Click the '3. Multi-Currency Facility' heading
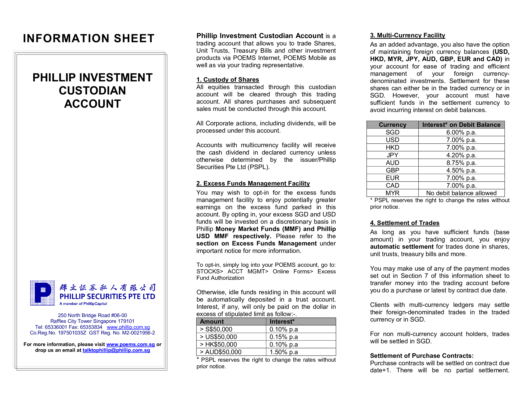532x411 pixels. point(408,35)
